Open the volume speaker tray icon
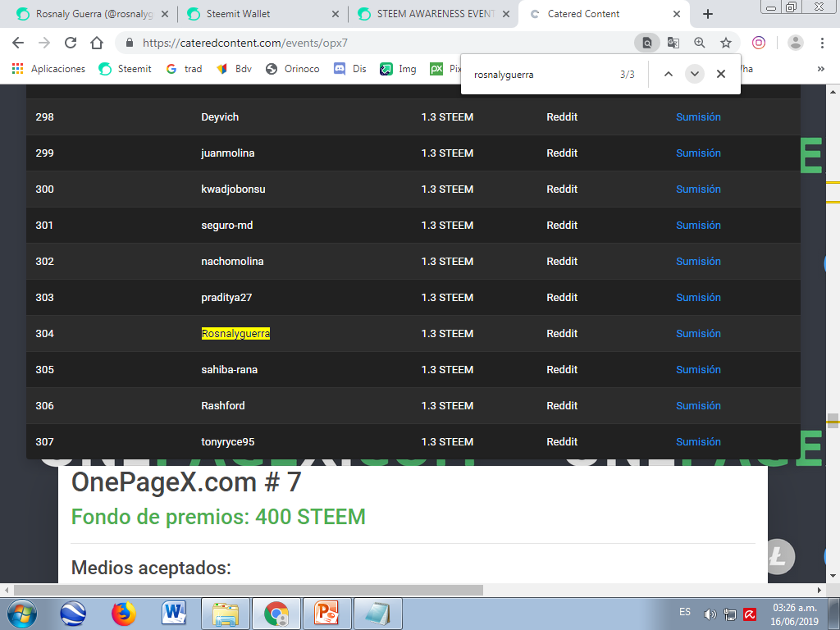 tap(710, 614)
